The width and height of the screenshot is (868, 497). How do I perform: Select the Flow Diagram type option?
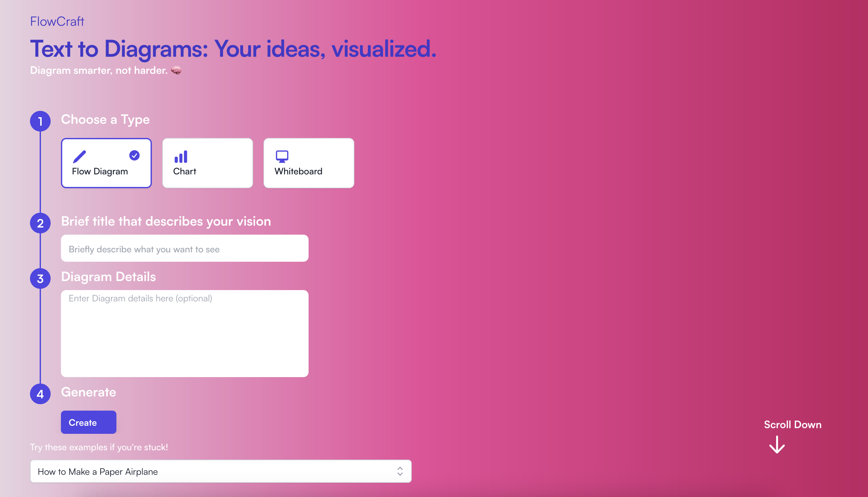pyautogui.click(x=106, y=163)
